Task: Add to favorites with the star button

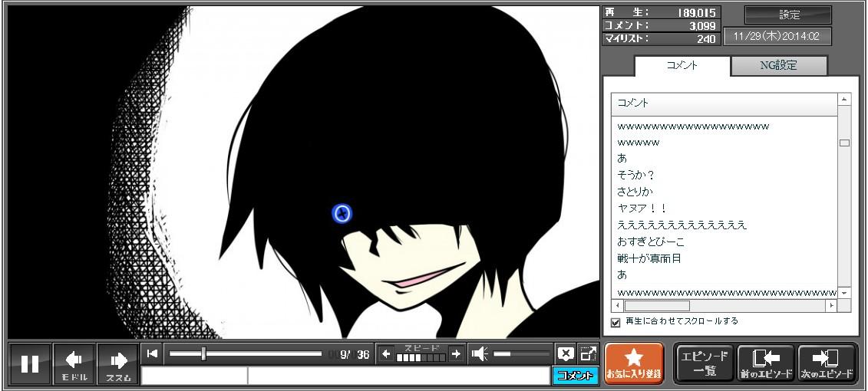Action: pos(634,363)
